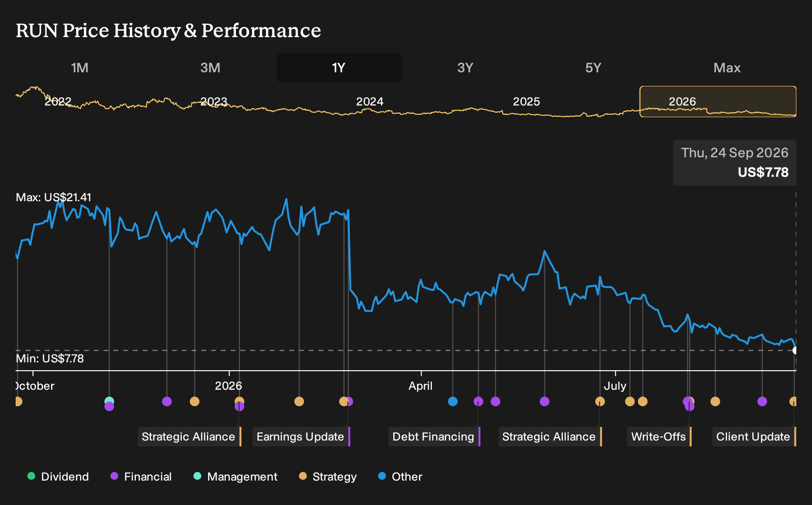Image resolution: width=812 pixels, height=505 pixels.
Task: Select the 1Y time range tab
Action: [339, 67]
